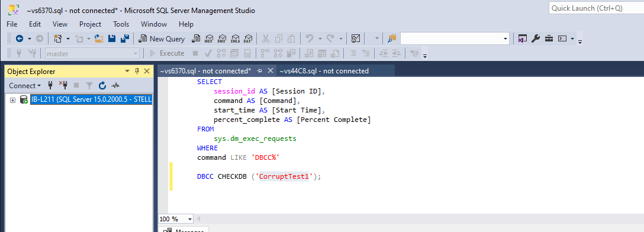The height and width of the screenshot is (232, 644).
Task: Close the ~vs6370.sql tab
Action: click(270, 70)
